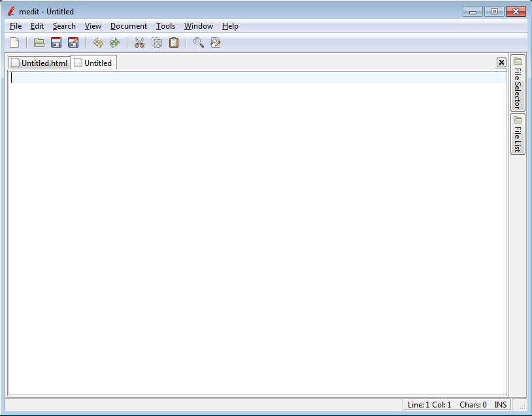Show the File List side pane
The width and height of the screenshot is (532, 416).
click(x=518, y=135)
